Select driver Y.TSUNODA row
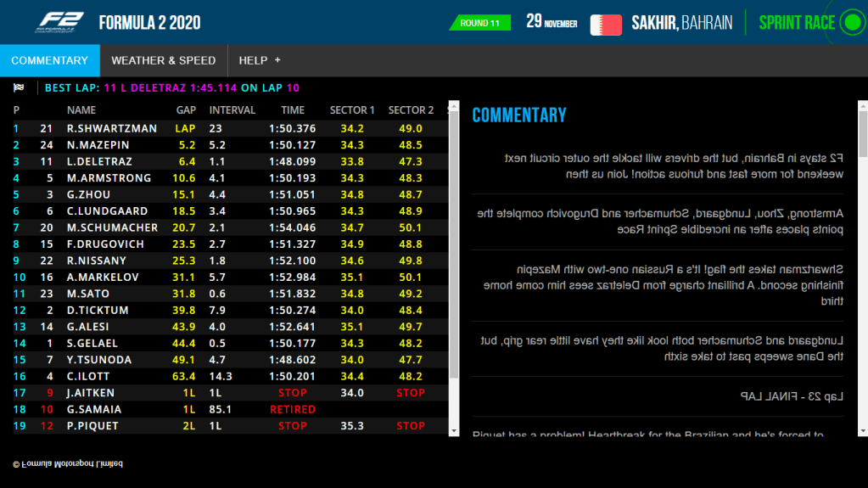 click(230, 360)
